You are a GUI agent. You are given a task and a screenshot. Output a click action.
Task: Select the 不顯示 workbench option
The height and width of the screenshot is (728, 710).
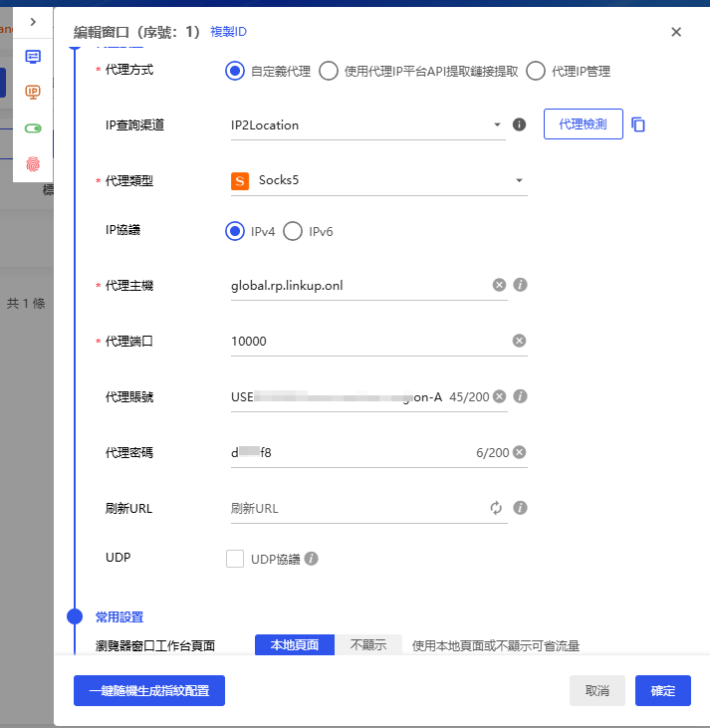368,644
